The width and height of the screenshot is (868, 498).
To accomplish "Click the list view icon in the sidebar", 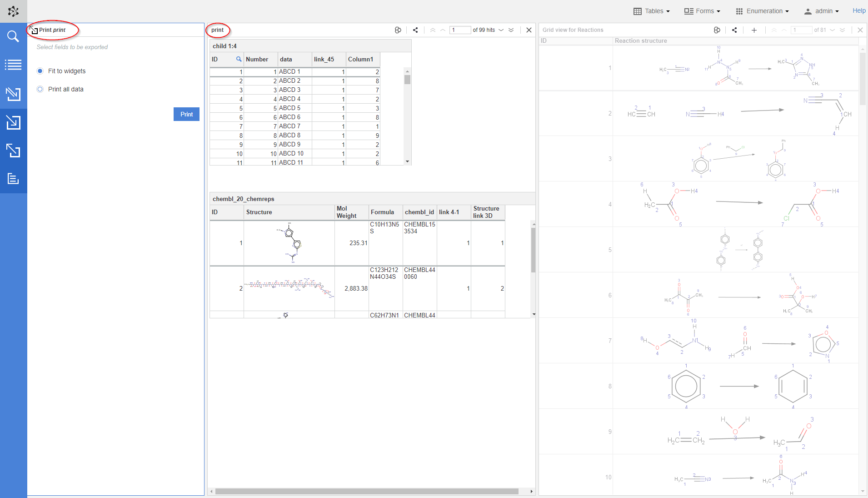I will 13,65.
